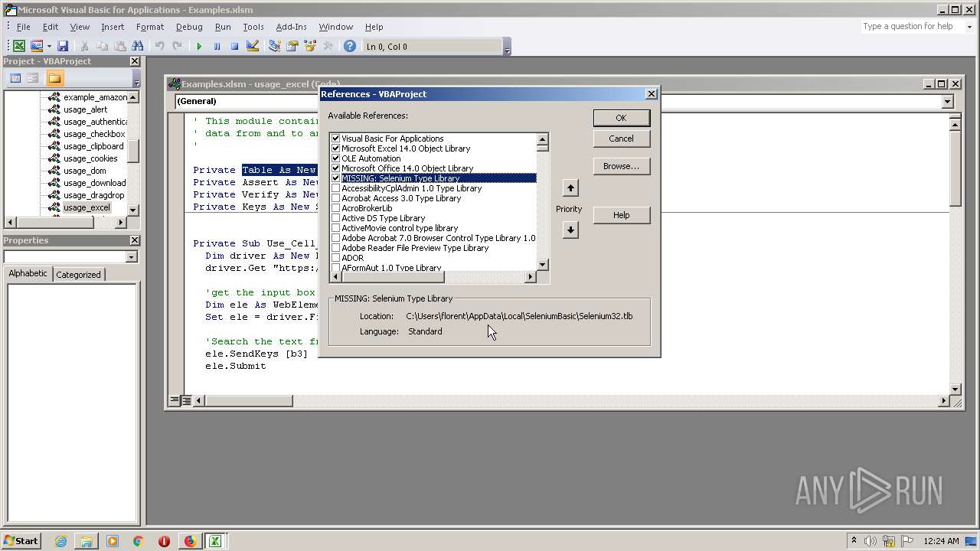The width and height of the screenshot is (980, 551).
Task: Click Cancel in the References dialog
Action: tap(621, 139)
